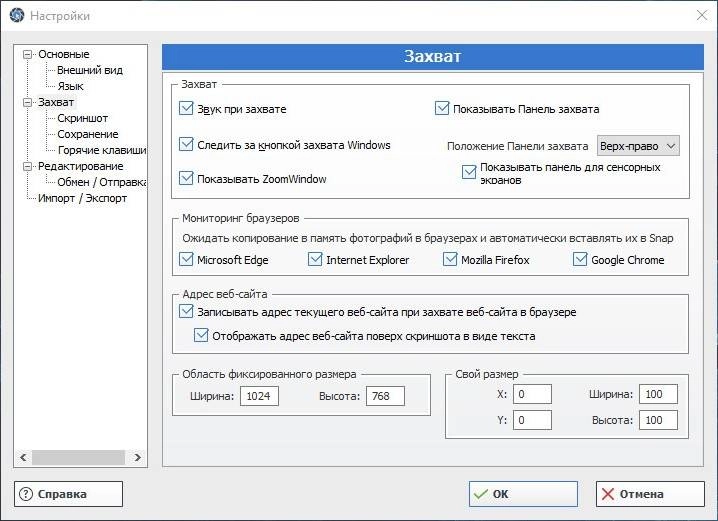Image resolution: width=718 pixels, height=521 pixels.
Task: Toggle Звук при захвате checkbox
Action: [x=186, y=109]
